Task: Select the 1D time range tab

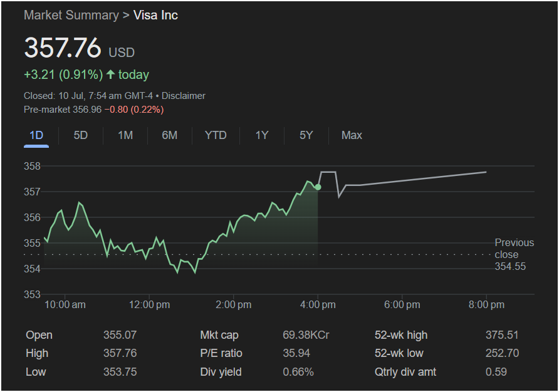Action: [x=36, y=135]
